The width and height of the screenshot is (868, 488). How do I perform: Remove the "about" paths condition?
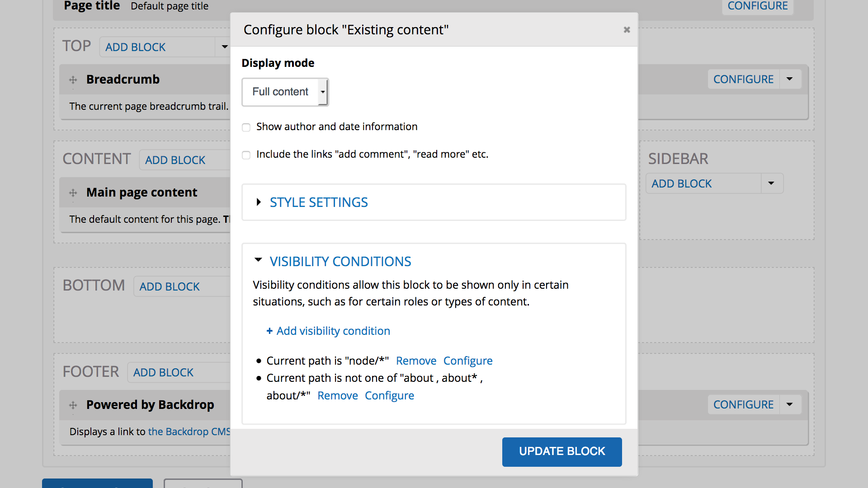click(x=338, y=396)
